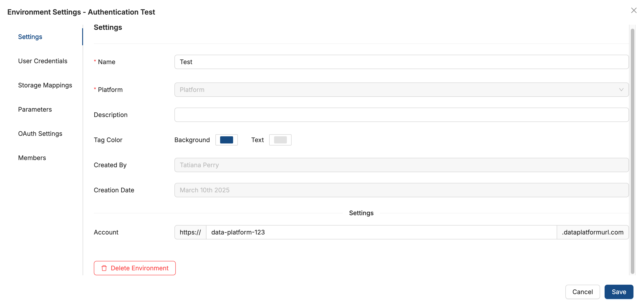Go to Storage Mappings section
Image resolution: width=644 pixels, height=308 pixels.
point(45,85)
